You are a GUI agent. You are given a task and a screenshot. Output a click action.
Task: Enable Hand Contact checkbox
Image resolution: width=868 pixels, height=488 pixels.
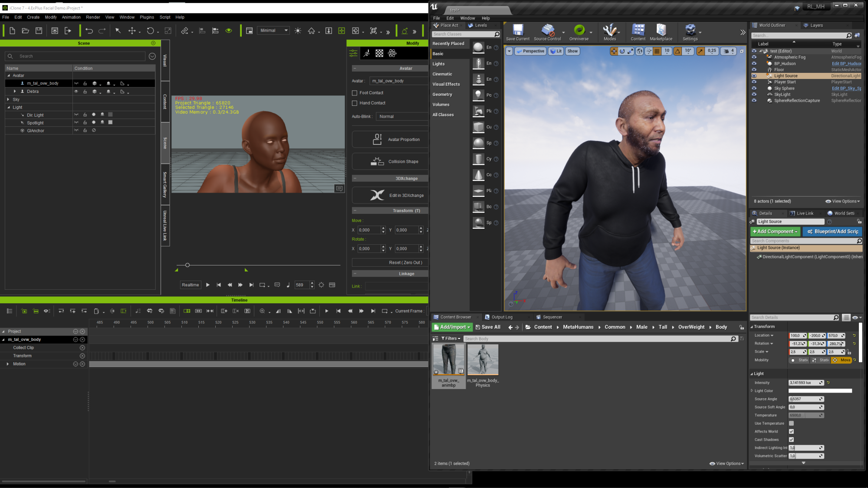coord(355,103)
